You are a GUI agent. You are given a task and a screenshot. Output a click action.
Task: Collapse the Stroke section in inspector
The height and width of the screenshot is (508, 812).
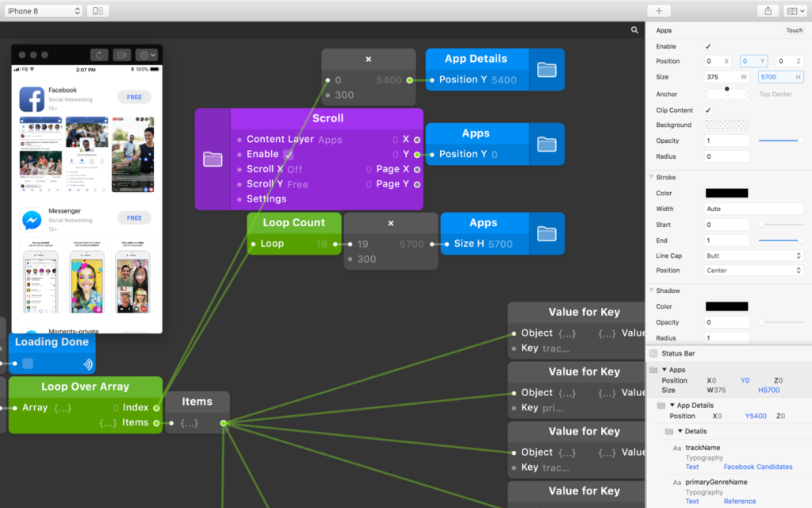coord(651,178)
